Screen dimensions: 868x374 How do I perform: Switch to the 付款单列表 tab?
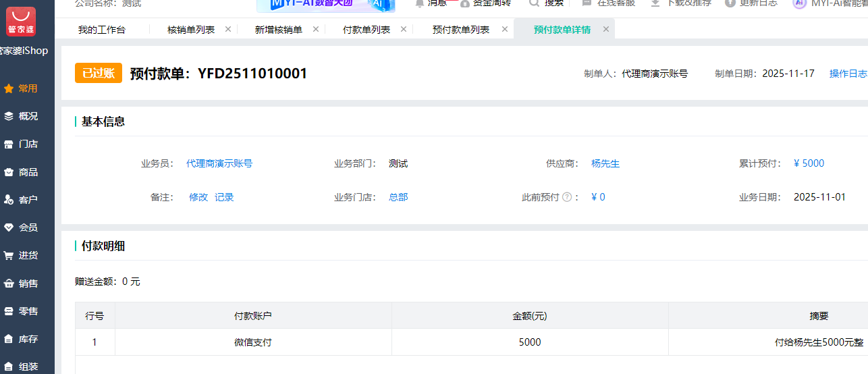pos(367,30)
